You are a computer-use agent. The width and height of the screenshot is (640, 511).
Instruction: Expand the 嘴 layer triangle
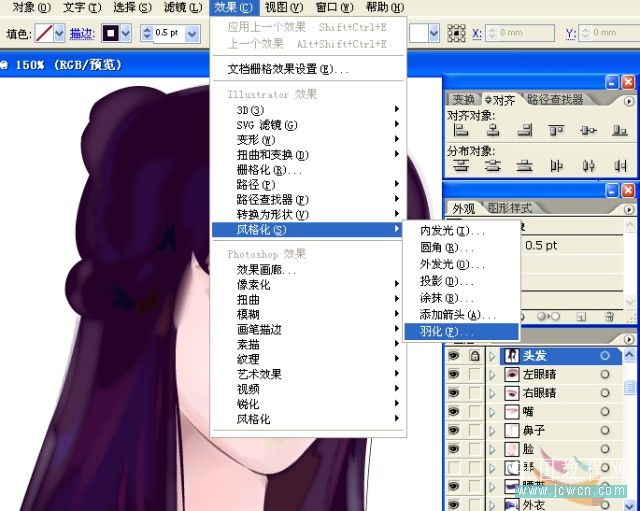click(x=492, y=411)
